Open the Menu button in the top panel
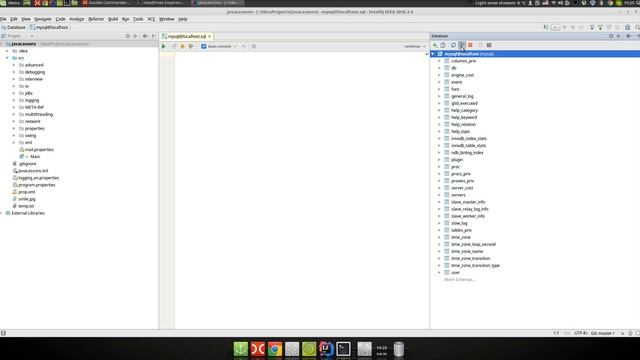 10,3
